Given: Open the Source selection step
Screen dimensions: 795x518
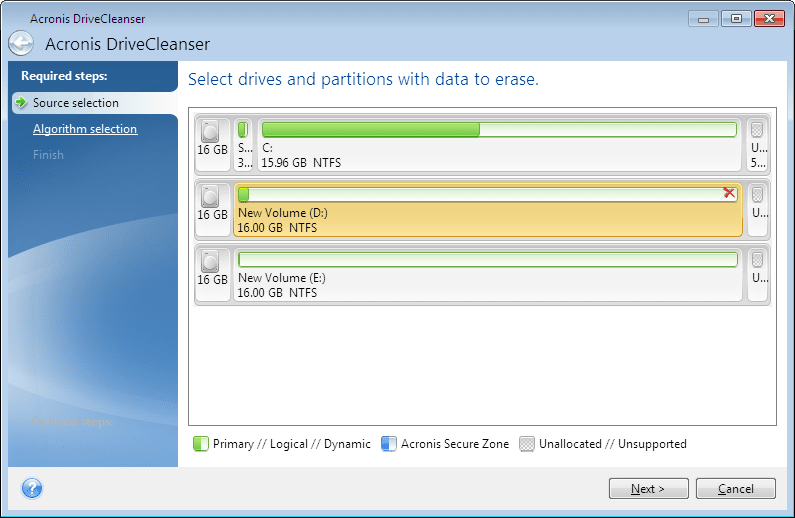Looking at the screenshot, I should click(76, 103).
